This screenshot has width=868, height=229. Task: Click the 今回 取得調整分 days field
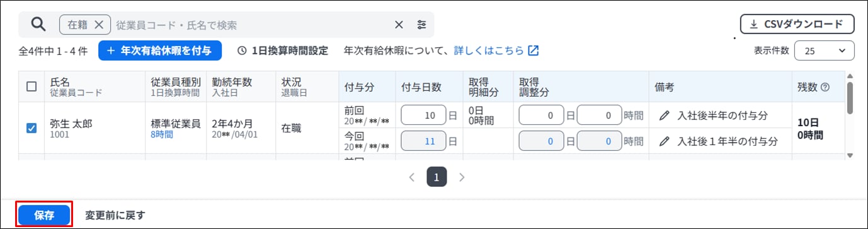click(x=541, y=141)
